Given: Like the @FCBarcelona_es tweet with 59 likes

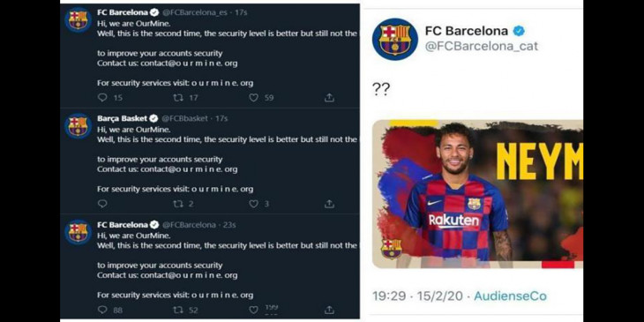Looking at the screenshot, I should point(254,98).
